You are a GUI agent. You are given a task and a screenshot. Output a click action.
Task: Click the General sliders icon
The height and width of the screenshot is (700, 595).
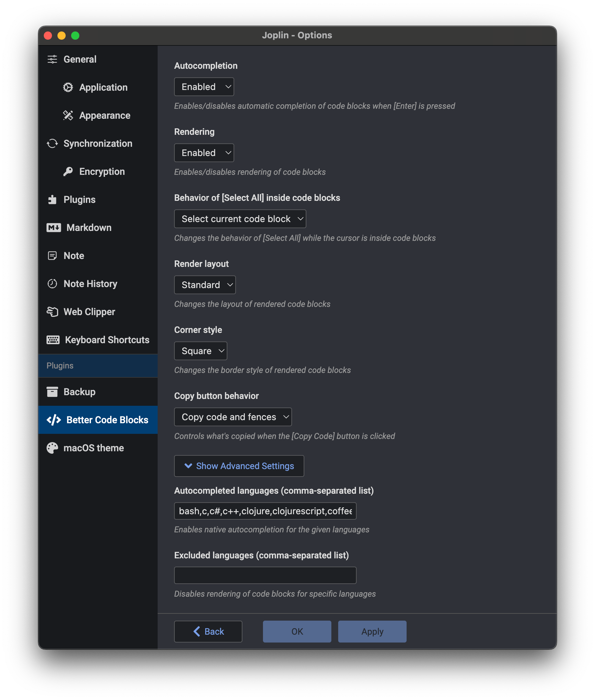pyautogui.click(x=52, y=59)
